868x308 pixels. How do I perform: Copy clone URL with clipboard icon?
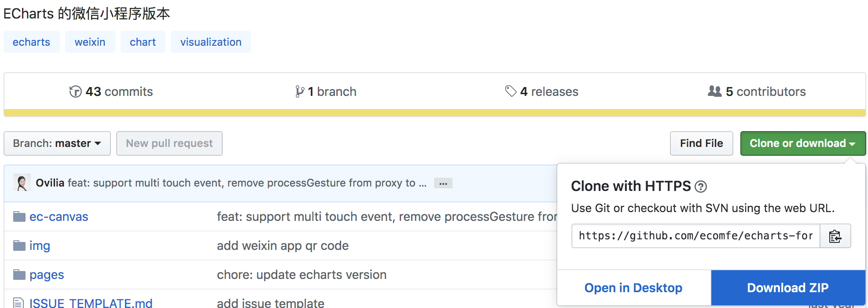pyautogui.click(x=835, y=236)
